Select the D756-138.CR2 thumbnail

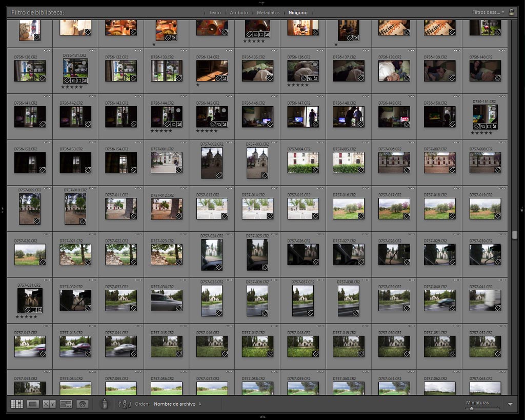coord(394,71)
